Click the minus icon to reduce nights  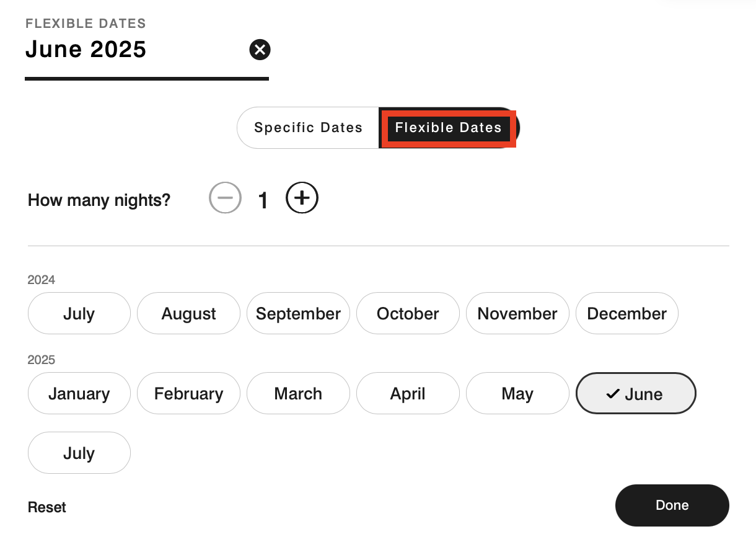(x=225, y=198)
